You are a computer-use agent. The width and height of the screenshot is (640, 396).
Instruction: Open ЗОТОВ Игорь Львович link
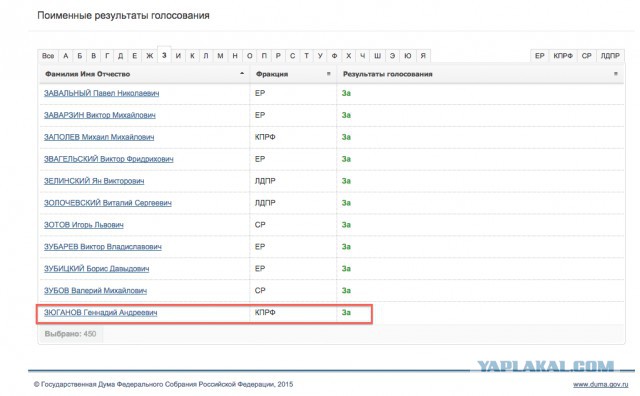(84, 225)
